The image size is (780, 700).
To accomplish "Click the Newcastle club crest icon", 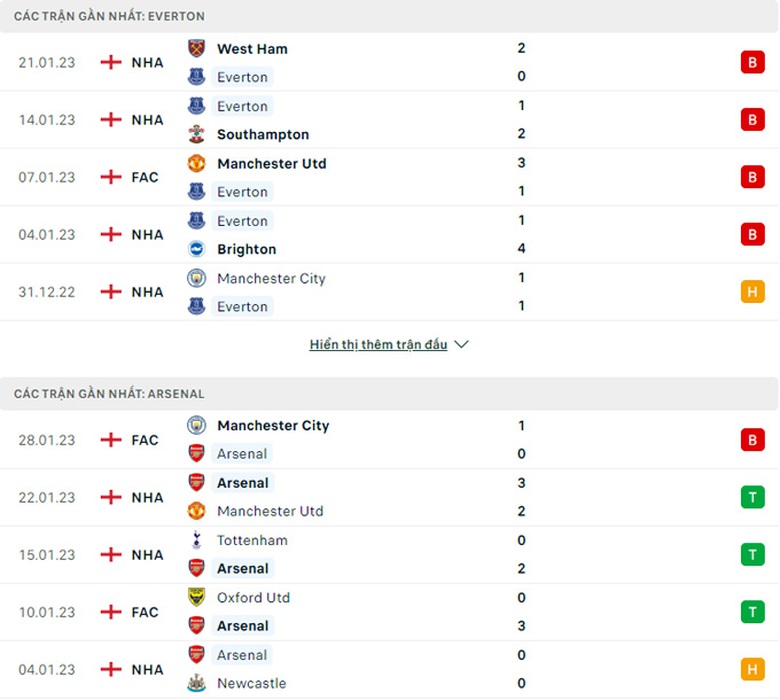I will (x=196, y=683).
